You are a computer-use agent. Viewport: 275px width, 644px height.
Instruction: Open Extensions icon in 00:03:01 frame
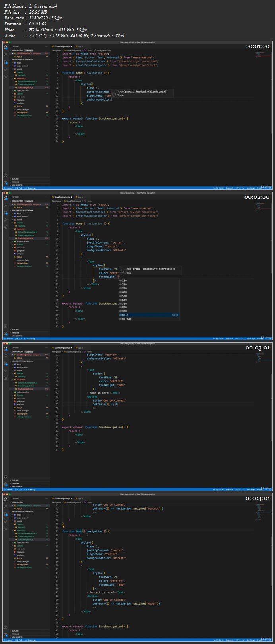pos(6,378)
